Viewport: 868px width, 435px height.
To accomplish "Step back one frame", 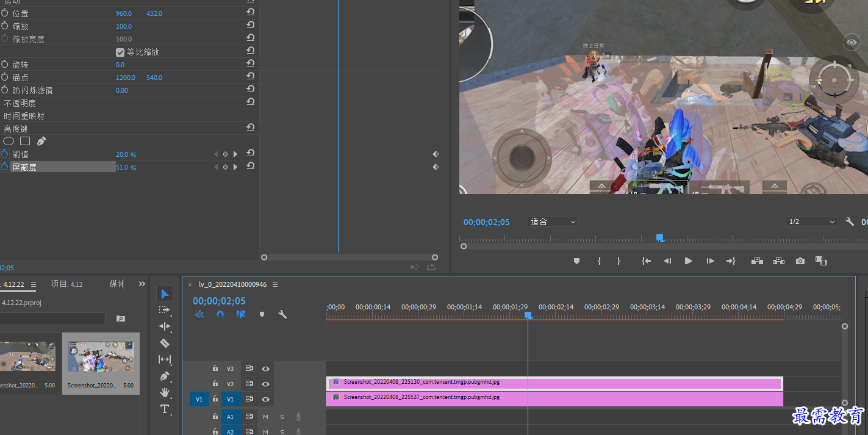I will [x=667, y=261].
